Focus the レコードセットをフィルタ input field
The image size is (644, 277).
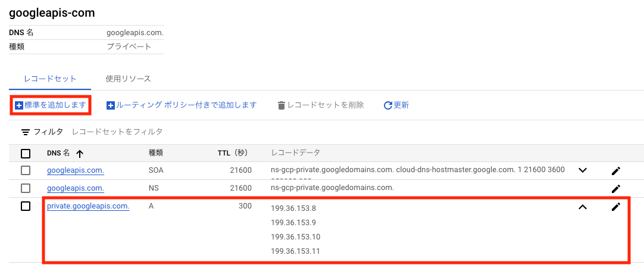coord(117,132)
